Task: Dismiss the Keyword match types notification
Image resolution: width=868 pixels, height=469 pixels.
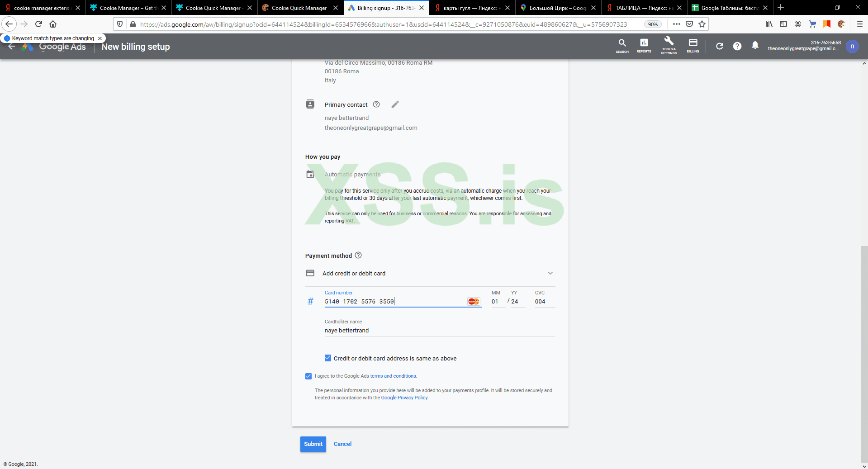Action: tap(100, 38)
